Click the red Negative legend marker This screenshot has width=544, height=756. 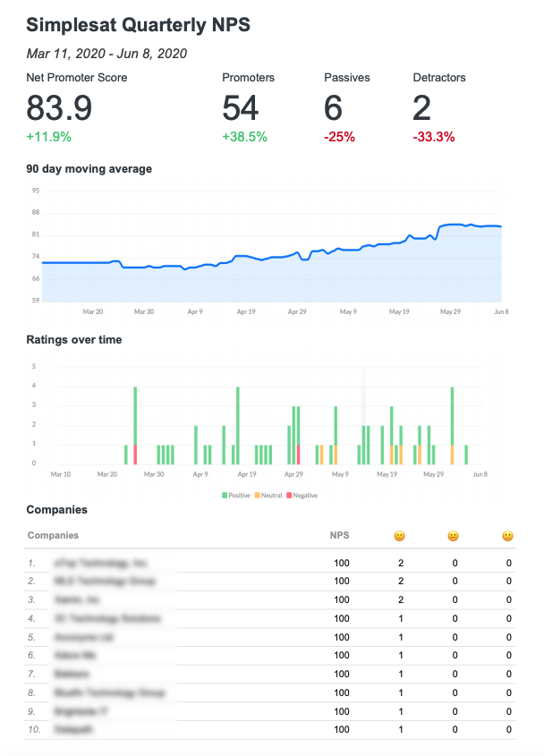(289, 495)
